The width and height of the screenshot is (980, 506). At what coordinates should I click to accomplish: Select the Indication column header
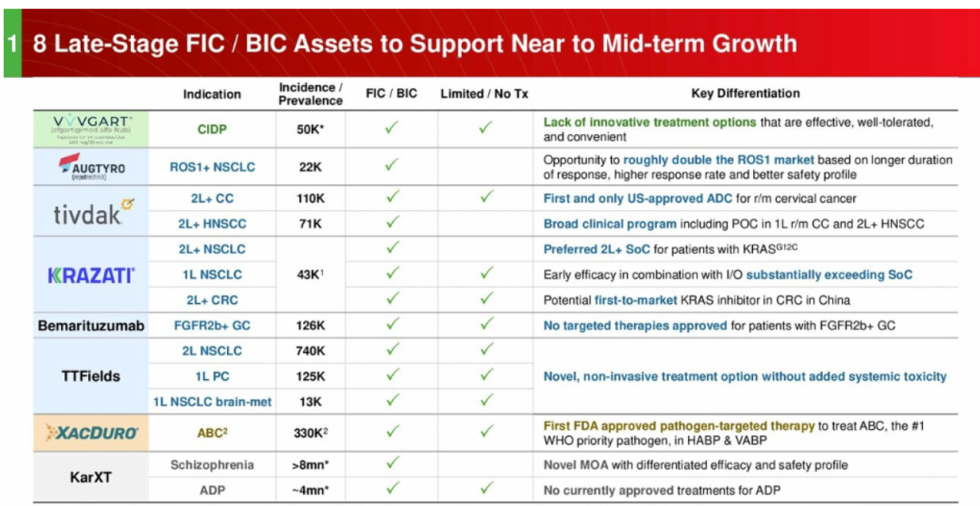coord(211,94)
